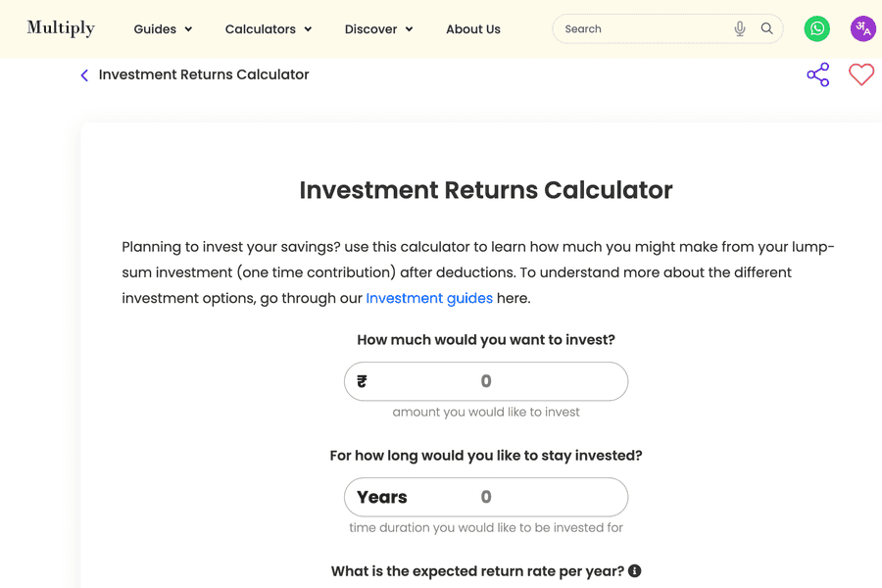Go back using the left chevron

click(x=84, y=74)
